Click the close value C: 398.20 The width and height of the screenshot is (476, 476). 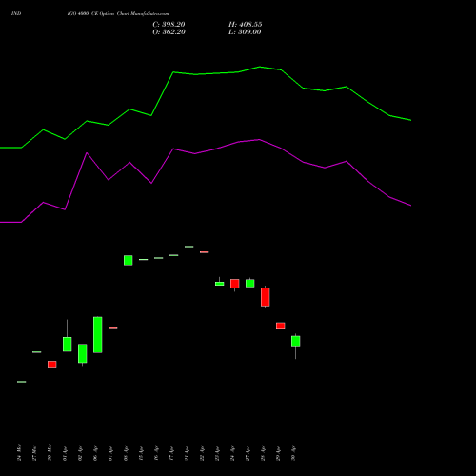pos(169,25)
